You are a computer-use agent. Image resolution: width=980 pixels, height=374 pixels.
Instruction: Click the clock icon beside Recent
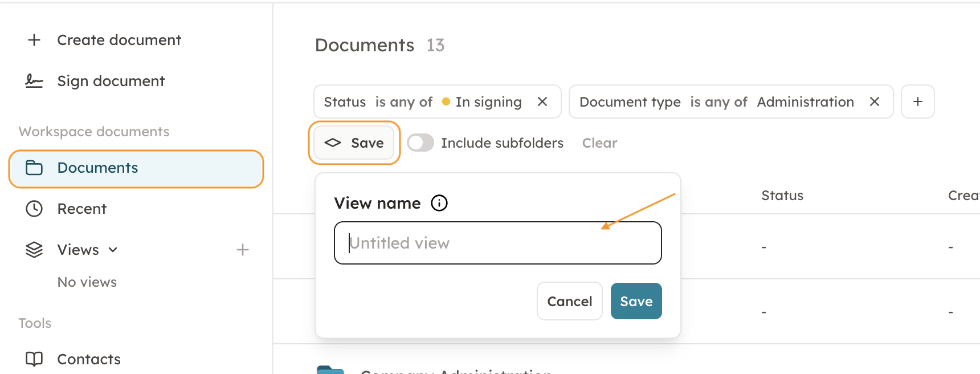tap(34, 209)
